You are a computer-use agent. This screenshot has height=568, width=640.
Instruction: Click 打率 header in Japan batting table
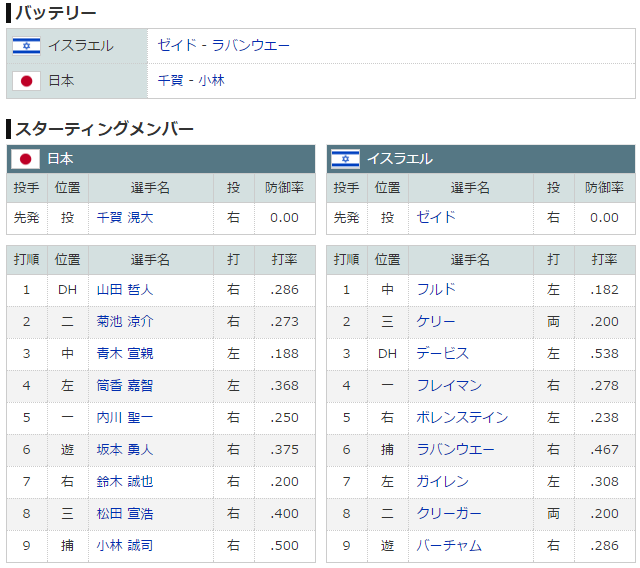[284, 260]
